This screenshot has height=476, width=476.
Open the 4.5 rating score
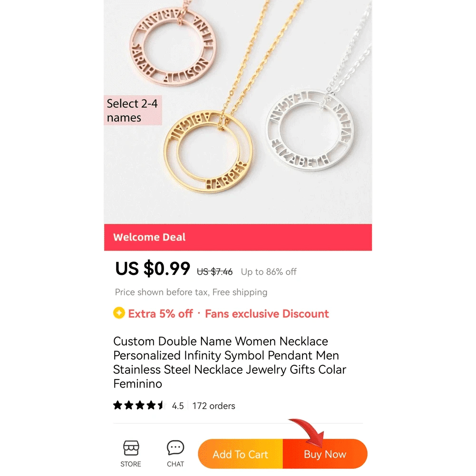[x=178, y=406]
